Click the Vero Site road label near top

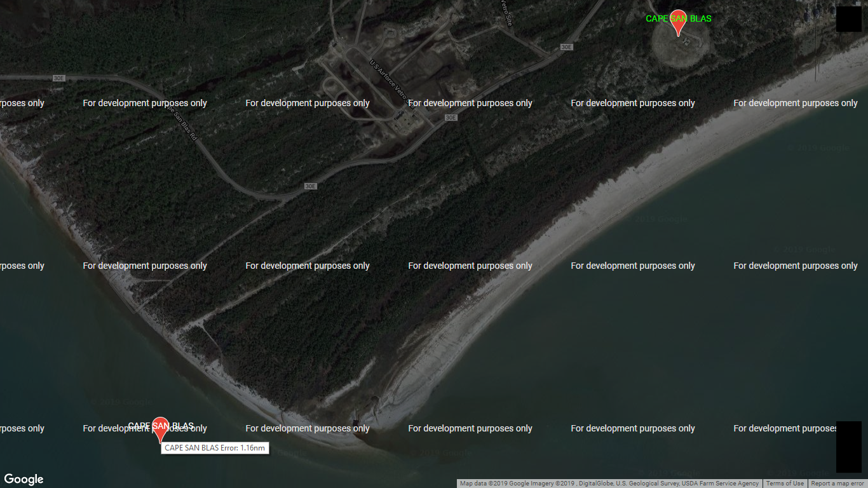[x=507, y=13]
